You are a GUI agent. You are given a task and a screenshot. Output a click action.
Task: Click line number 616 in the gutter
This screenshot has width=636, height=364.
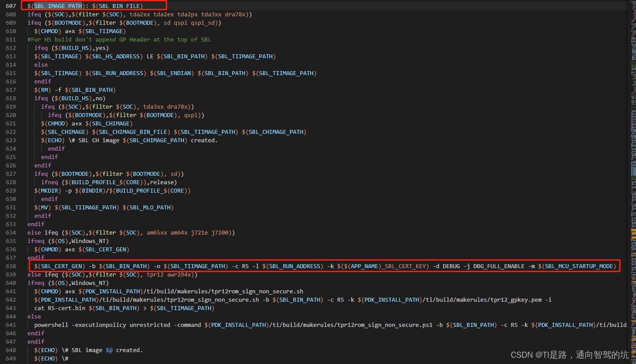pos(11,81)
